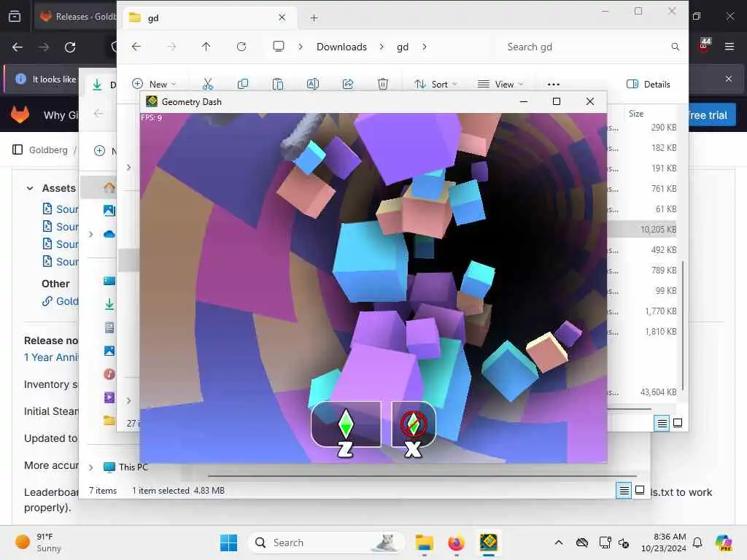Click the extension icon with 44 badge
The width and height of the screenshot is (747, 560).
click(704, 44)
